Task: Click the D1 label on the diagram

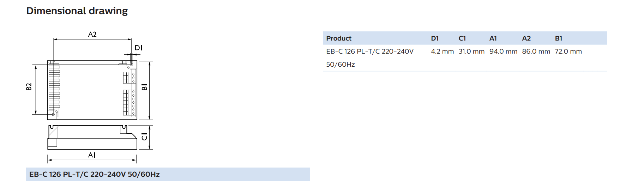Action: click(x=139, y=48)
